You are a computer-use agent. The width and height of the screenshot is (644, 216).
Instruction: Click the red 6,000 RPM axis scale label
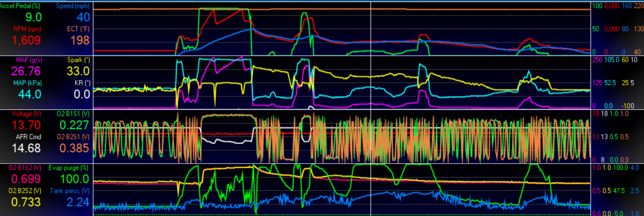point(612,6)
